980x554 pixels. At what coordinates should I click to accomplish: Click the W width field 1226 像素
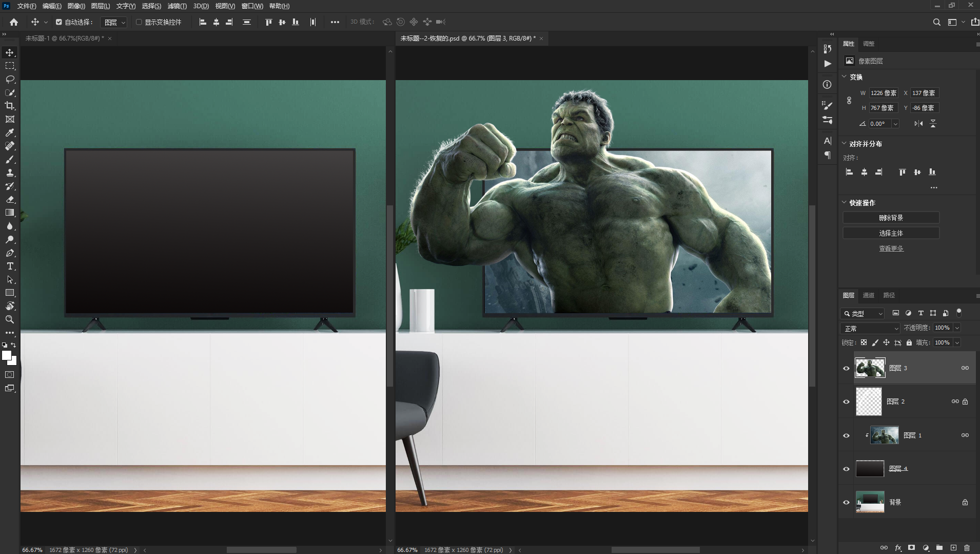tap(883, 93)
